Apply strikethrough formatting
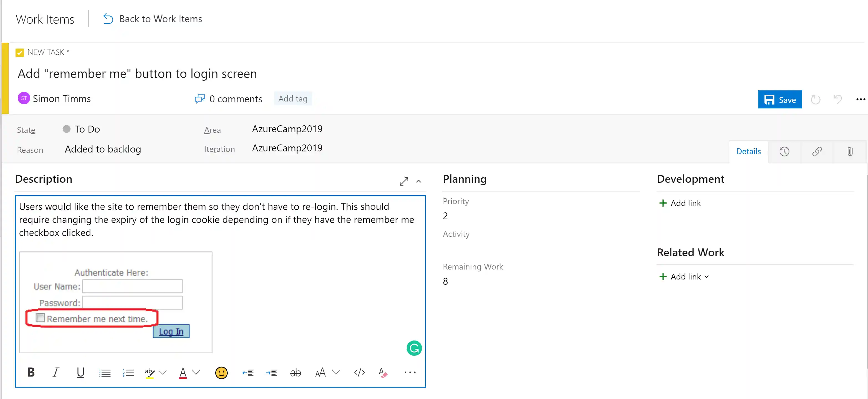 point(295,372)
